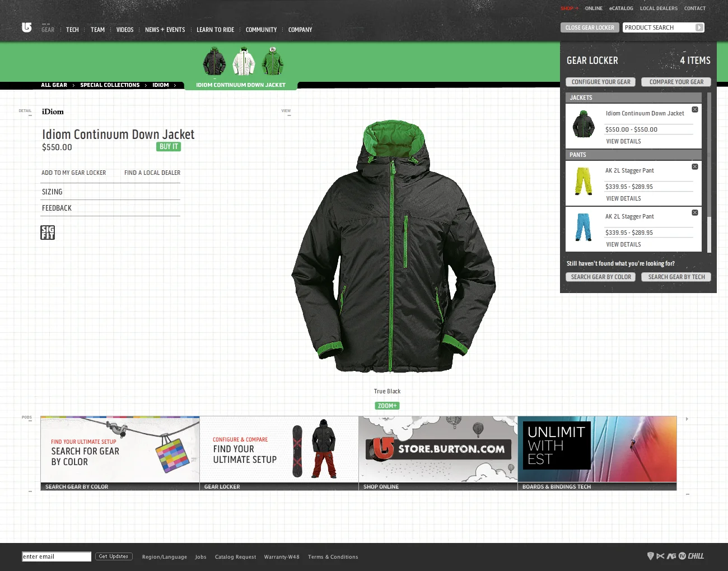Open the Community menu
The height and width of the screenshot is (571, 728).
pos(261,30)
